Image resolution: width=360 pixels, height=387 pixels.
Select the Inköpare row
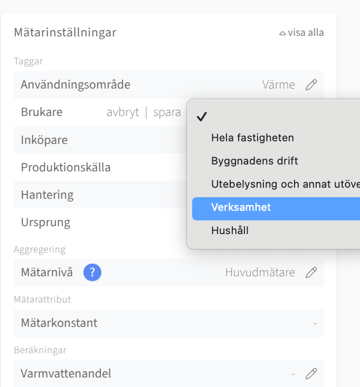[x=100, y=140]
